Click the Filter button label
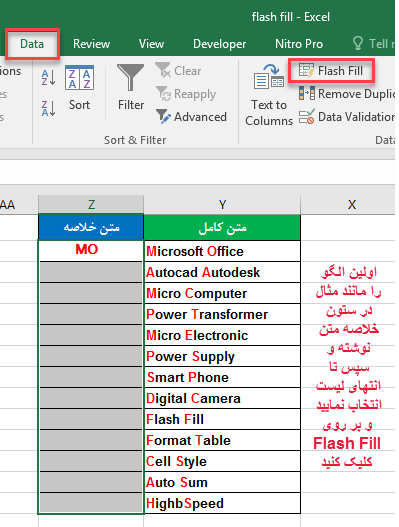Screen dimensions: 399x527 [131, 105]
